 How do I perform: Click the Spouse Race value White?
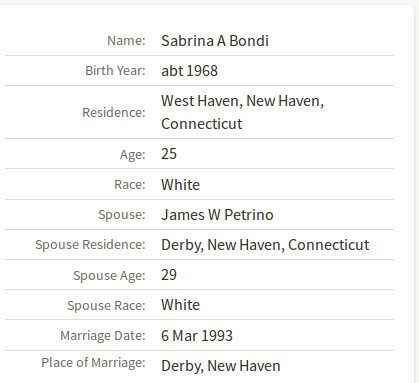(180, 305)
